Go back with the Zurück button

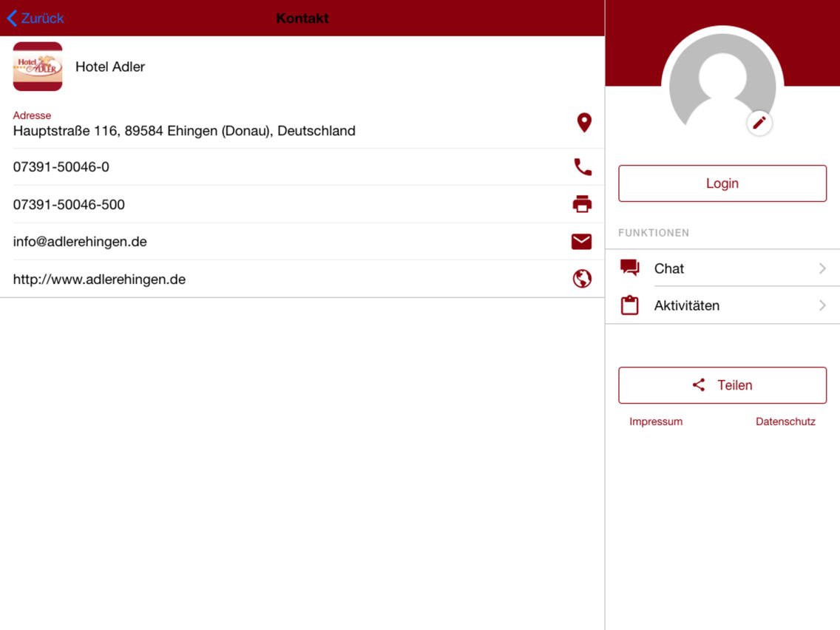click(x=35, y=18)
